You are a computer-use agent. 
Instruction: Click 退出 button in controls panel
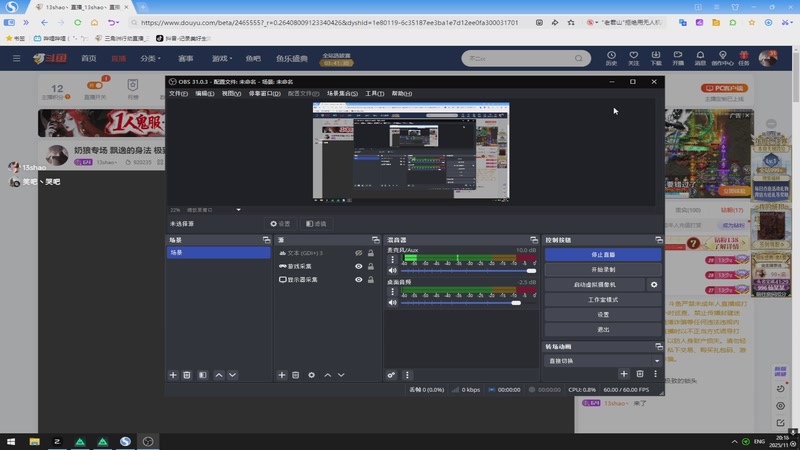603,330
